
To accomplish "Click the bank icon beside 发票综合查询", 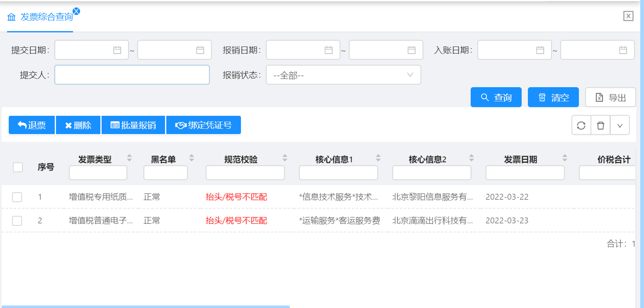I will click(11, 17).
